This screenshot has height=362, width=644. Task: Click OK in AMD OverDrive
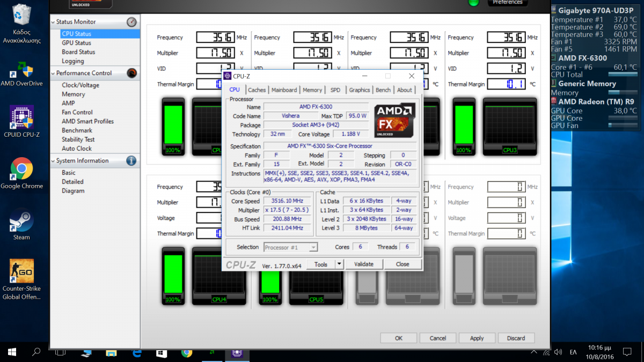click(398, 338)
